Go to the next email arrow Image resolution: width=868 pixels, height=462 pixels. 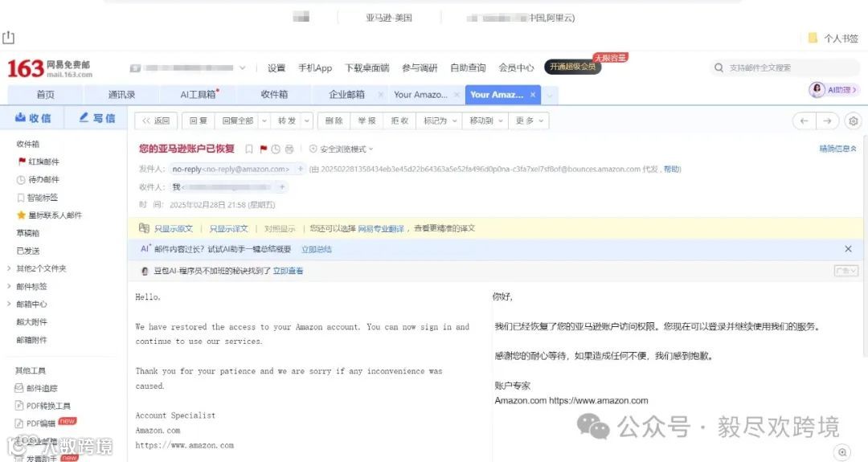[x=827, y=121]
